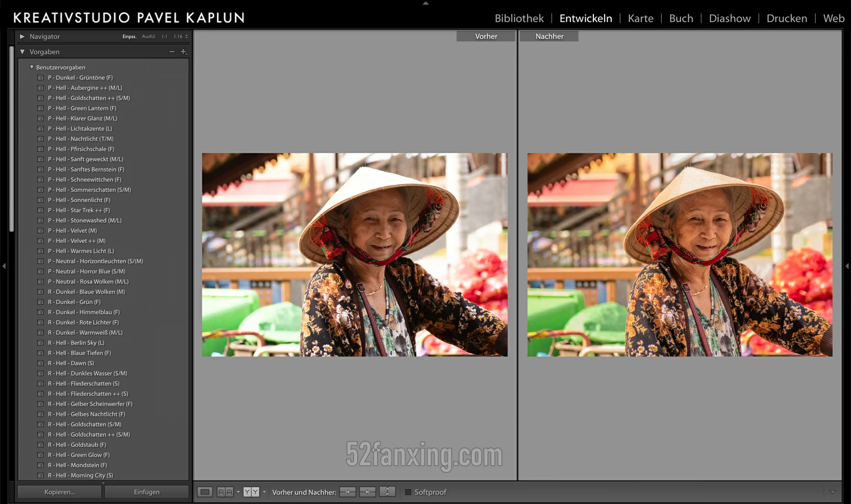The image size is (851, 504).
Task: Apply preset R - Hell - Fliederschatten ++ (S)
Action: point(88,394)
